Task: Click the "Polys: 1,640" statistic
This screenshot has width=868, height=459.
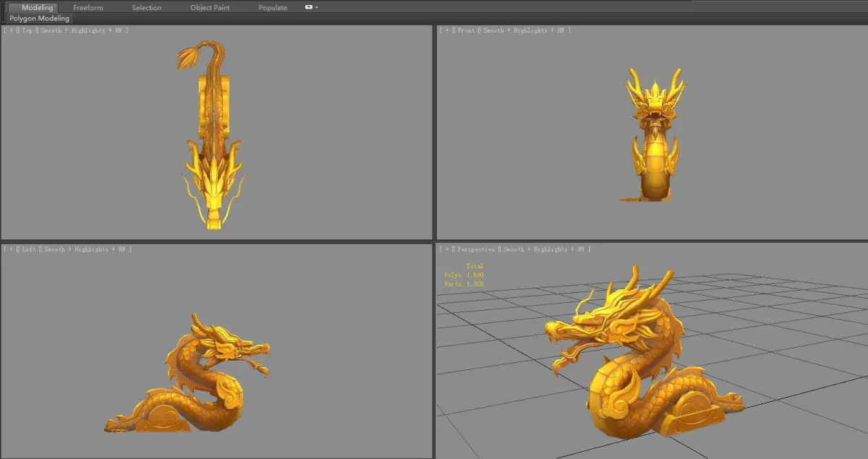Action: [x=464, y=275]
